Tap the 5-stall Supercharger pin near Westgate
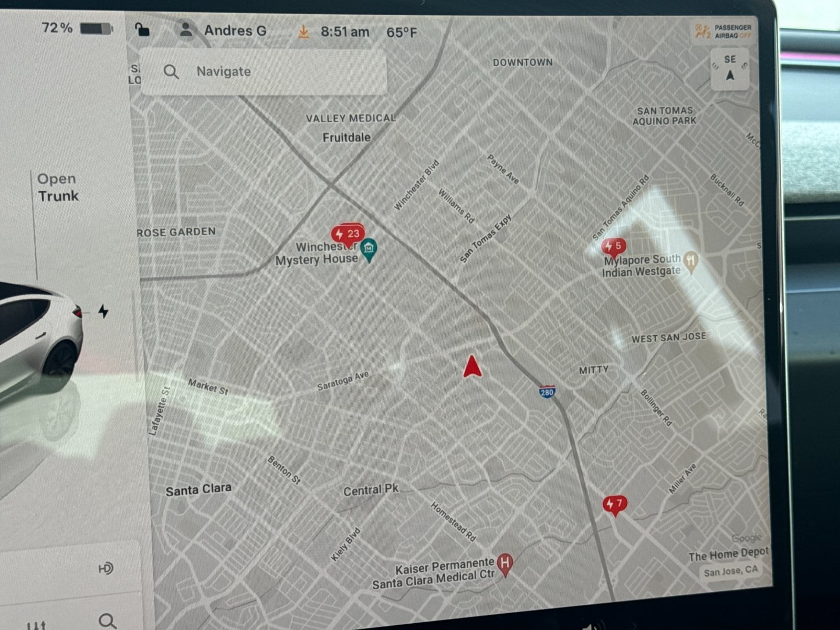 point(613,246)
